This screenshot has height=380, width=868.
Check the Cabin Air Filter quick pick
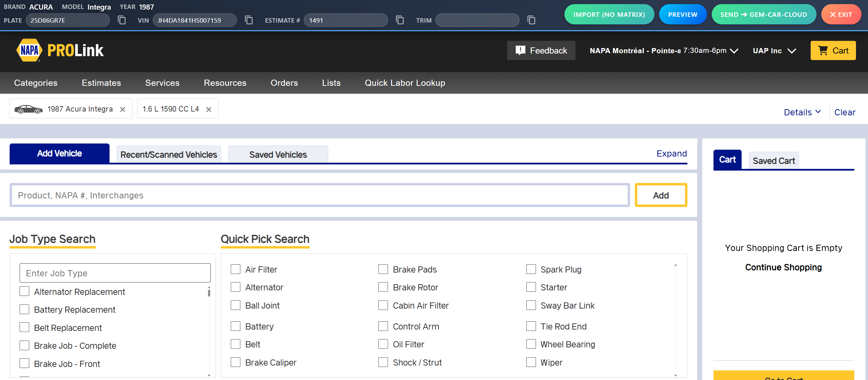383,305
